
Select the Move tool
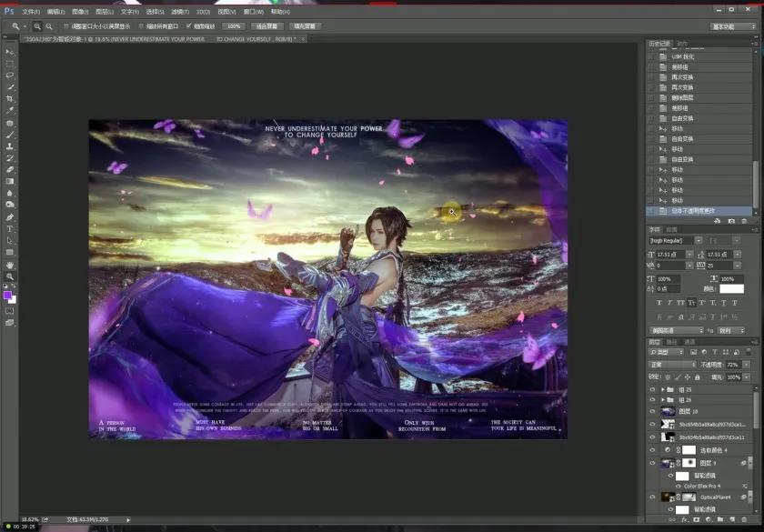coord(10,52)
